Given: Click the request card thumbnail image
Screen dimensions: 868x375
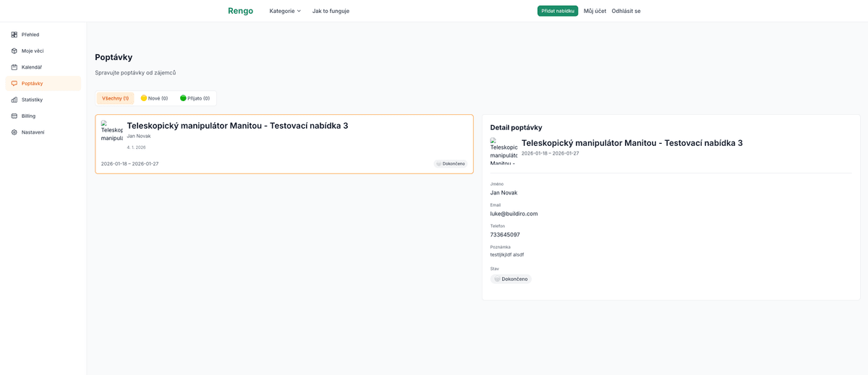Looking at the screenshot, I should (112, 131).
